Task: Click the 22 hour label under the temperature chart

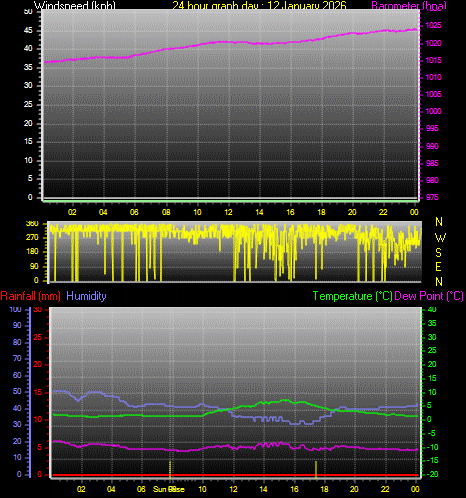Action: tap(385, 489)
